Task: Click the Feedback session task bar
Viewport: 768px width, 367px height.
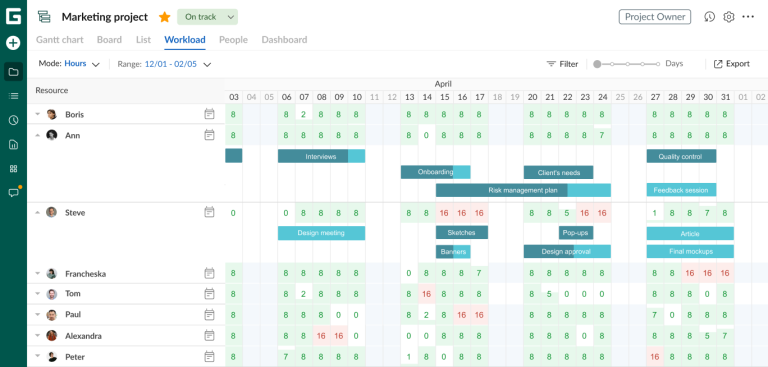Action: coord(681,190)
